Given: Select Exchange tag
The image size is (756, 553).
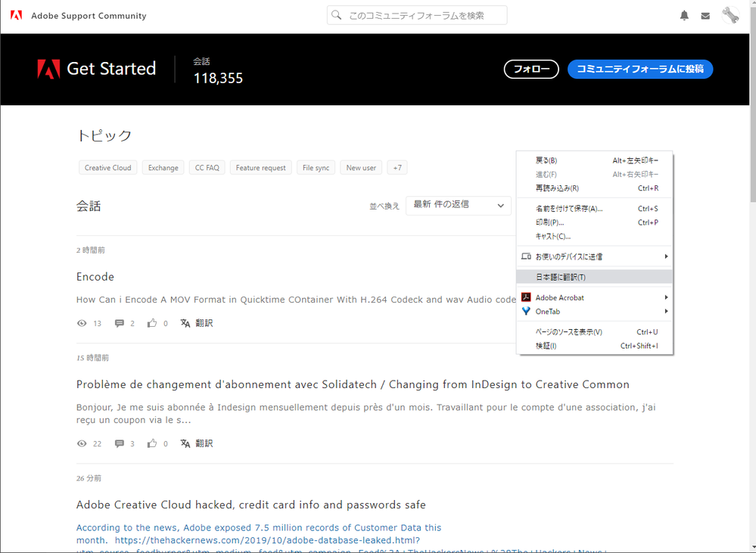Looking at the screenshot, I should pos(163,168).
